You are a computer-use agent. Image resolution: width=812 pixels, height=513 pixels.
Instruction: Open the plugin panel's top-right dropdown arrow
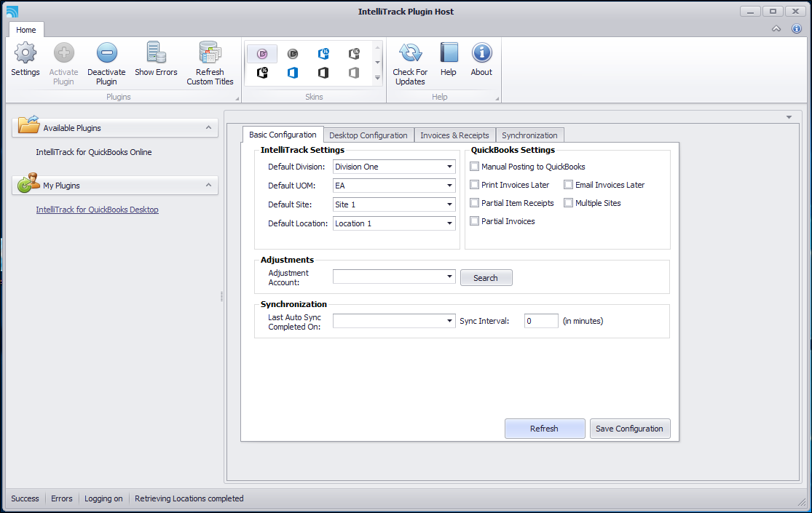(789, 117)
